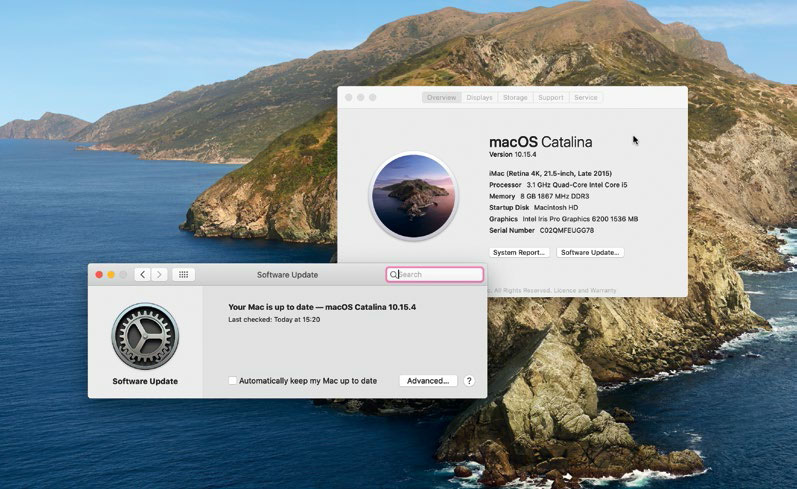Go forward using the right chevron in Software Update
Viewport: 797px width, 489px height.
tap(159, 274)
